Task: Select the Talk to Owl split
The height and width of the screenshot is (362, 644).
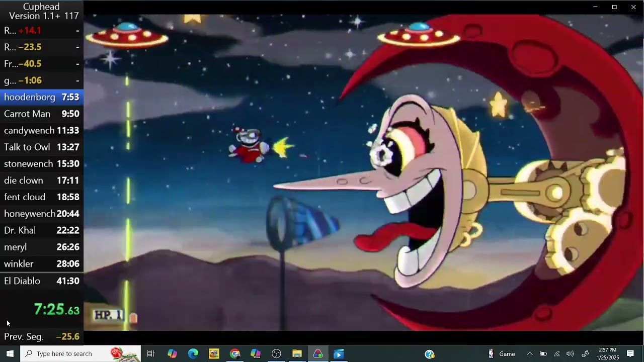Action: point(42,147)
